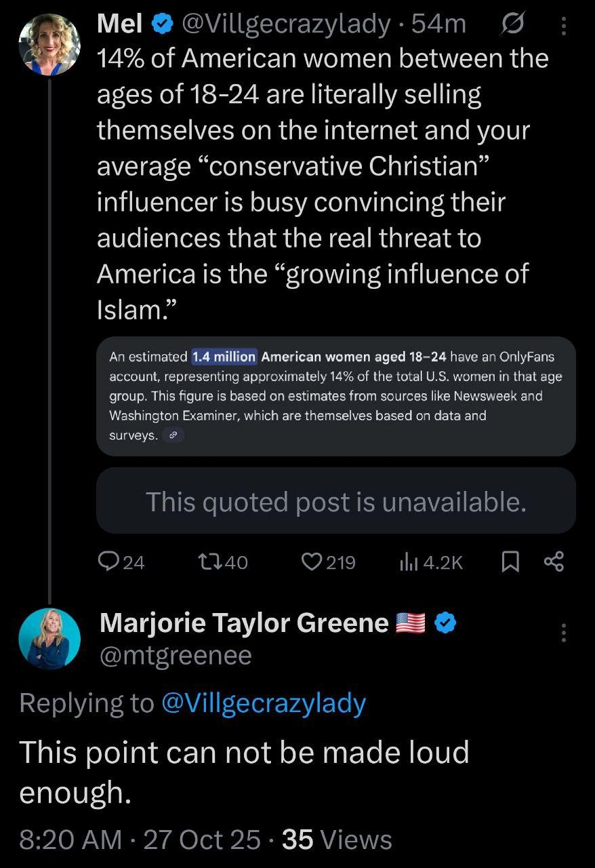Open the three-dot menu on Marjorie's reply
The image size is (595, 868).
(x=563, y=633)
